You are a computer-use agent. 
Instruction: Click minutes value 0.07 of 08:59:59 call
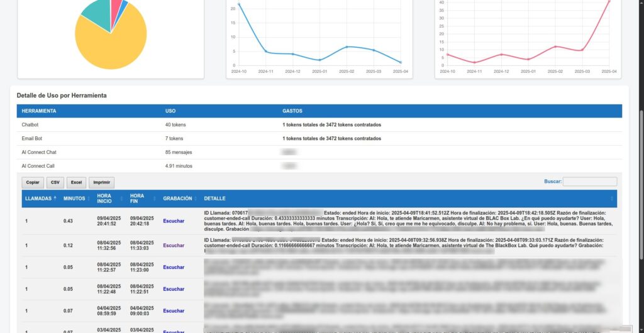click(68, 311)
